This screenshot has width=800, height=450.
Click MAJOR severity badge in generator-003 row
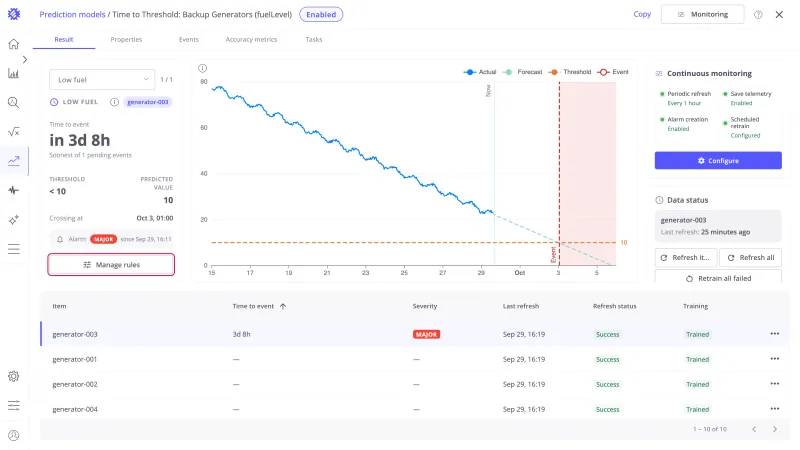tap(426, 334)
